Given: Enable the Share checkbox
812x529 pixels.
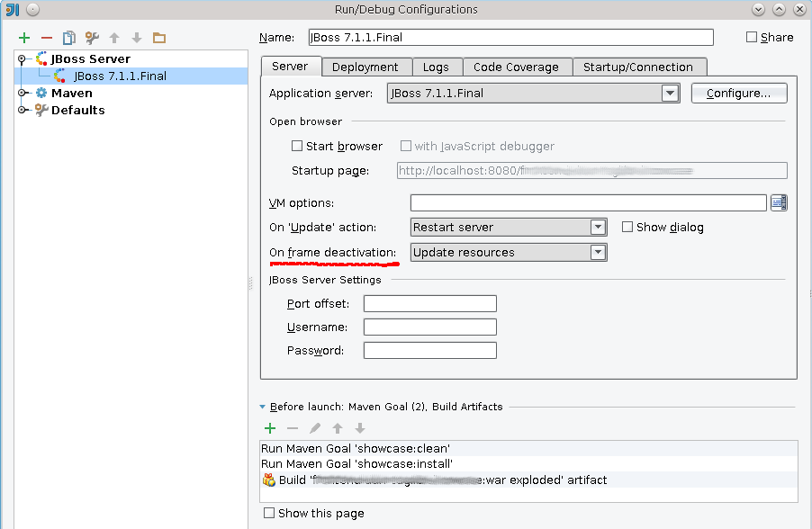Looking at the screenshot, I should point(752,37).
